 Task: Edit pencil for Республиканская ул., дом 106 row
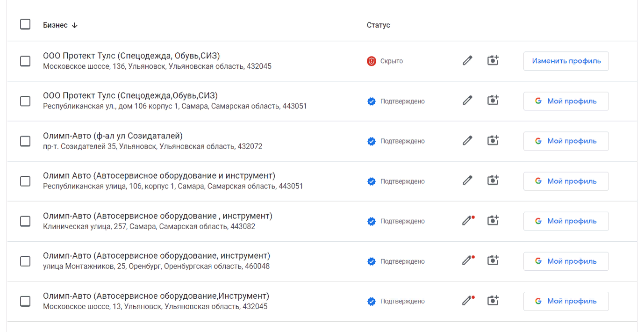click(467, 101)
